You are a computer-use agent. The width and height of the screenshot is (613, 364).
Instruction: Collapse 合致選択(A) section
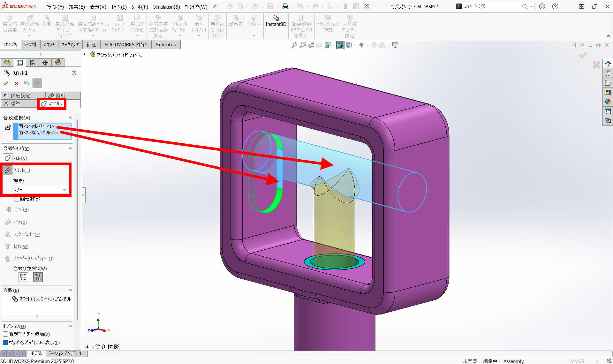(70, 118)
